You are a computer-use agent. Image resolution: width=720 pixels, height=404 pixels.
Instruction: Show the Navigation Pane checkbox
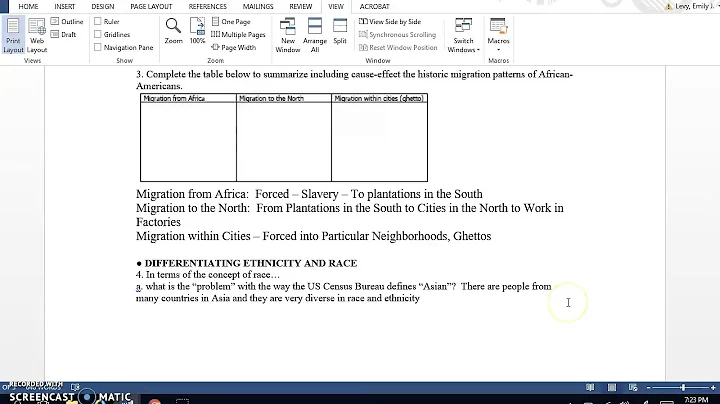(x=97, y=47)
